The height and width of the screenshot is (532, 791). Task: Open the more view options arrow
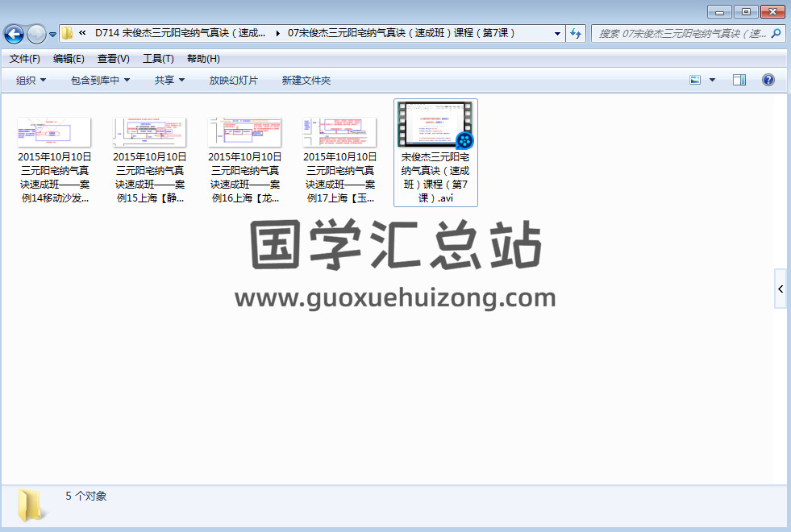coord(712,80)
